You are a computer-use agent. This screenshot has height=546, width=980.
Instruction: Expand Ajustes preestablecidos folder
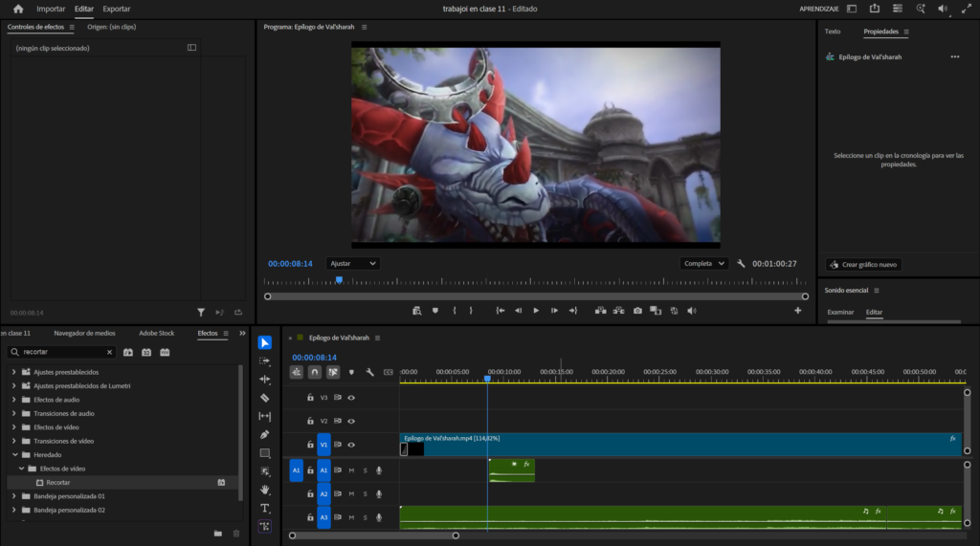pos(13,372)
